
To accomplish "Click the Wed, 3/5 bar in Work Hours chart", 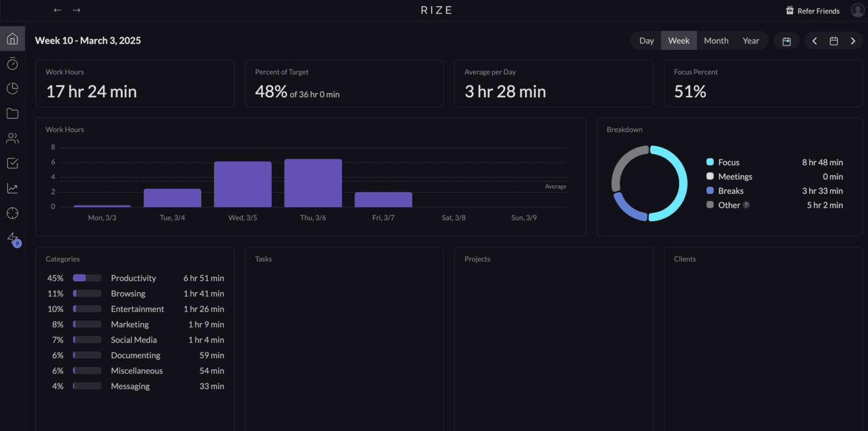I will [243, 184].
